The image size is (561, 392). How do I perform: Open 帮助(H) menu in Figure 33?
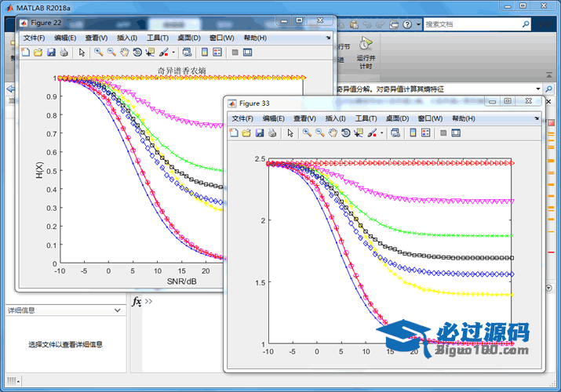[x=464, y=118]
